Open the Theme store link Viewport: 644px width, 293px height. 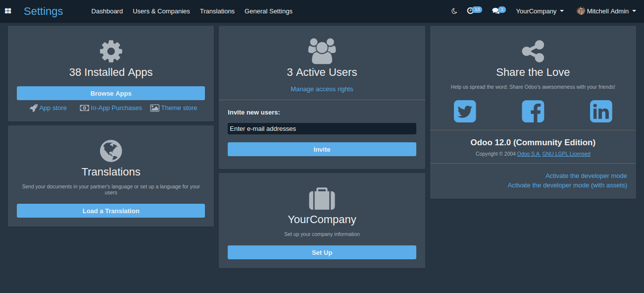[179, 108]
